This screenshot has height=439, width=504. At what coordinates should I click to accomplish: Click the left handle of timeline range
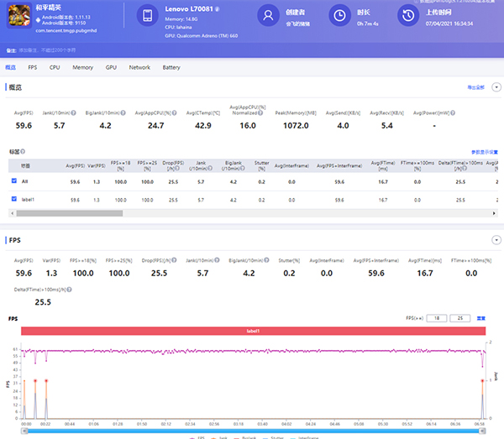pos(25,430)
